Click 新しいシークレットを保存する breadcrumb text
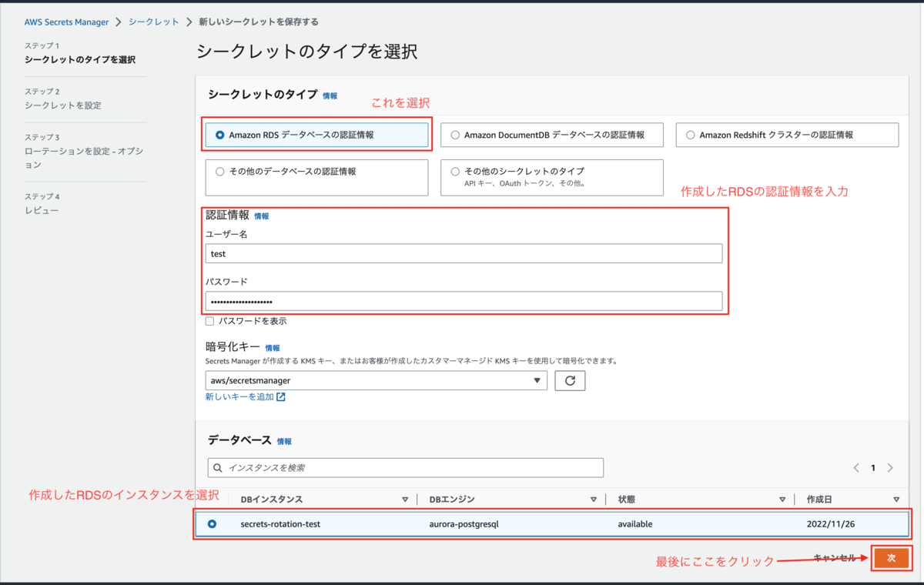This screenshot has height=585, width=924. click(259, 22)
